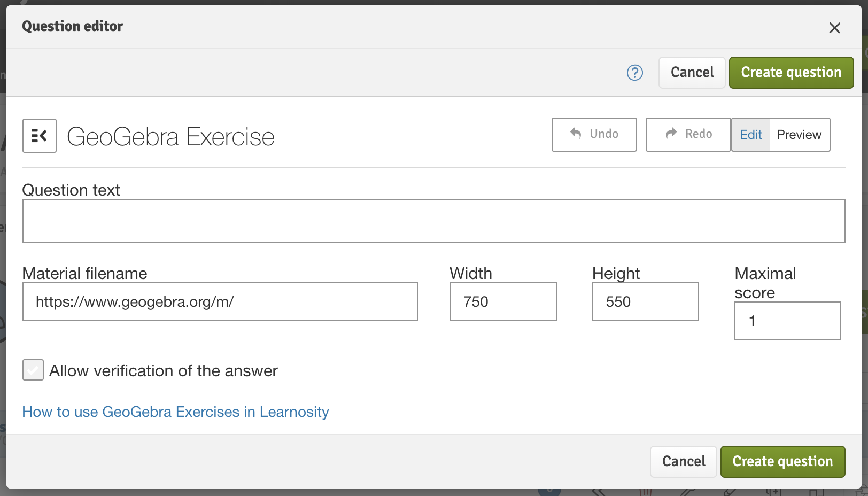868x496 pixels.
Task: Click the Material filename input
Action: [220, 301]
